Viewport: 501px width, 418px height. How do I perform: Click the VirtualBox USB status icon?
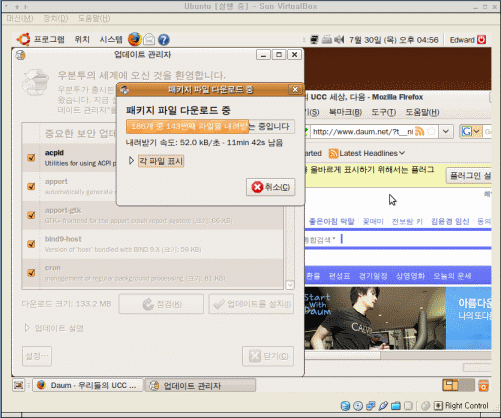[x=383, y=406]
